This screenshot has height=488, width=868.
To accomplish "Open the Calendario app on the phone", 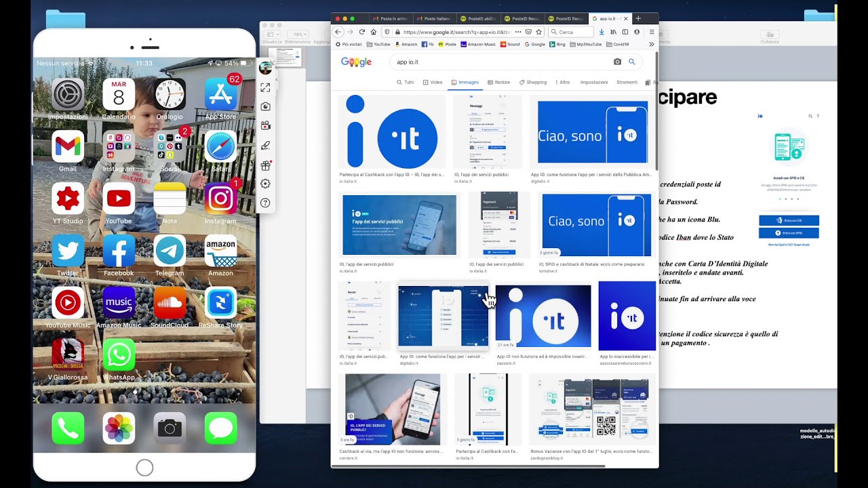I will point(119,94).
